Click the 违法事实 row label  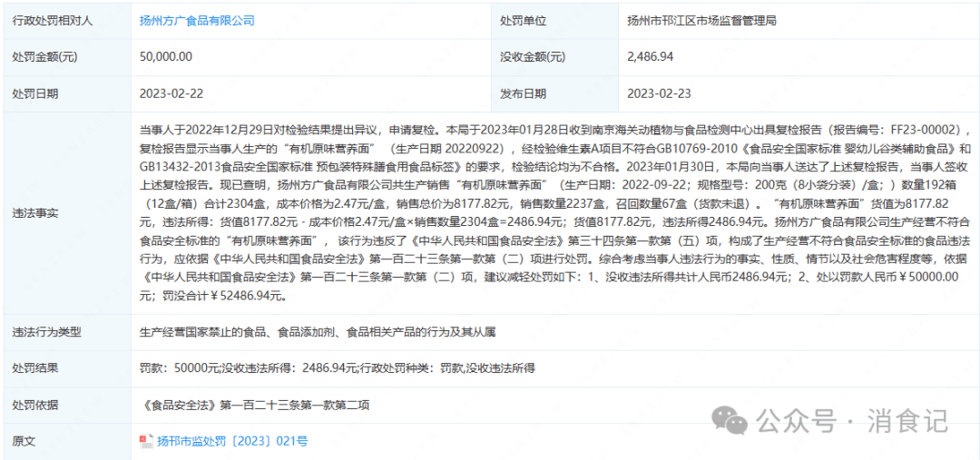[34, 213]
